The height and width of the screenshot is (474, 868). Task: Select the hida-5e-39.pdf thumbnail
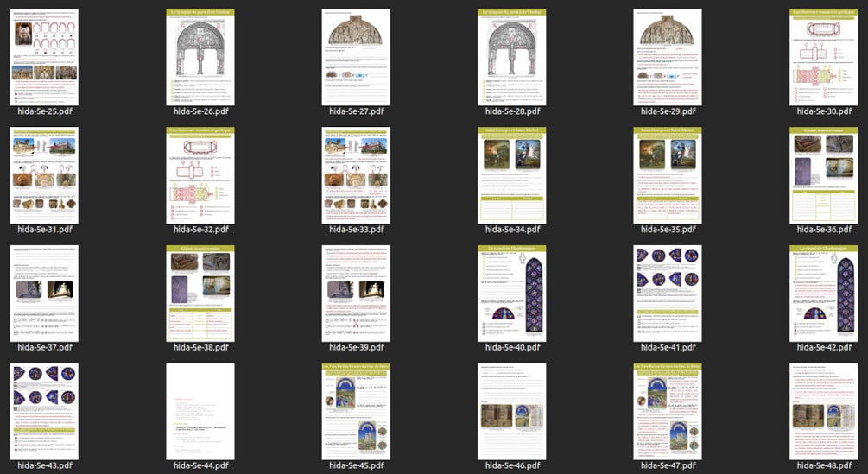tap(356, 294)
